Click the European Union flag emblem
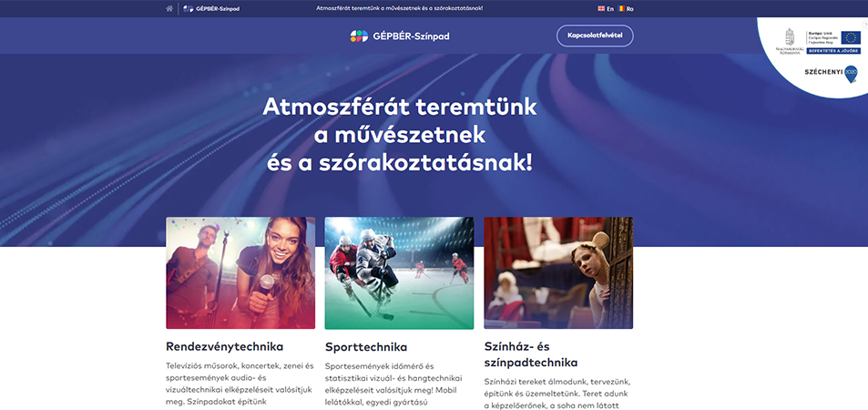Image resolution: width=868 pixels, height=410 pixels. click(x=851, y=37)
